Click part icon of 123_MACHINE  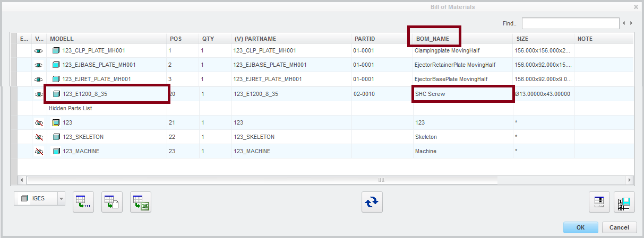coord(56,151)
